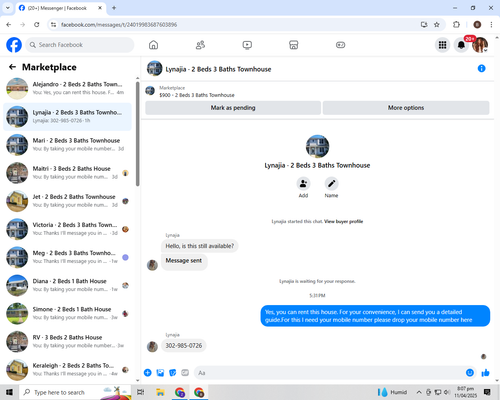This screenshot has height=400, width=500.
Task: Open conversation info icon
Action: [481, 68]
